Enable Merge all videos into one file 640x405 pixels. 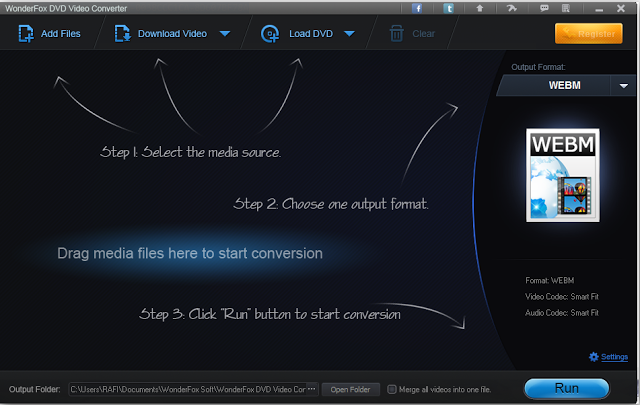click(x=392, y=389)
